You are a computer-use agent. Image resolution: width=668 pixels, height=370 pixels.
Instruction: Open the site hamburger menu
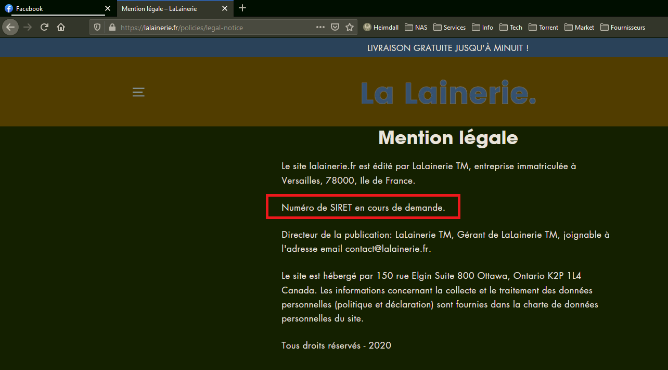pos(138,92)
